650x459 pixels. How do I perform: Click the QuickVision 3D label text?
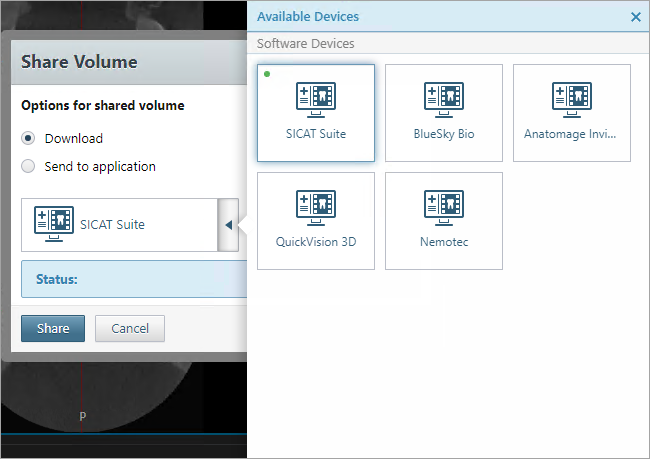tap(316, 242)
